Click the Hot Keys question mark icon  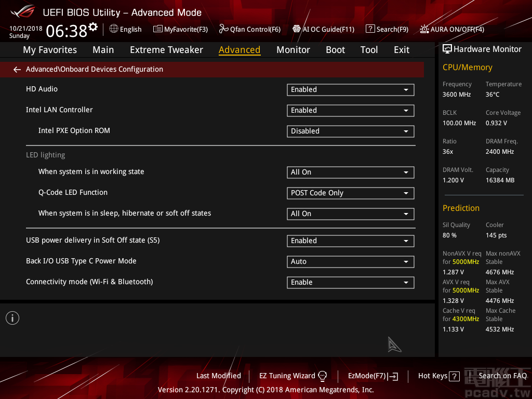pyautogui.click(x=454, y=376)
